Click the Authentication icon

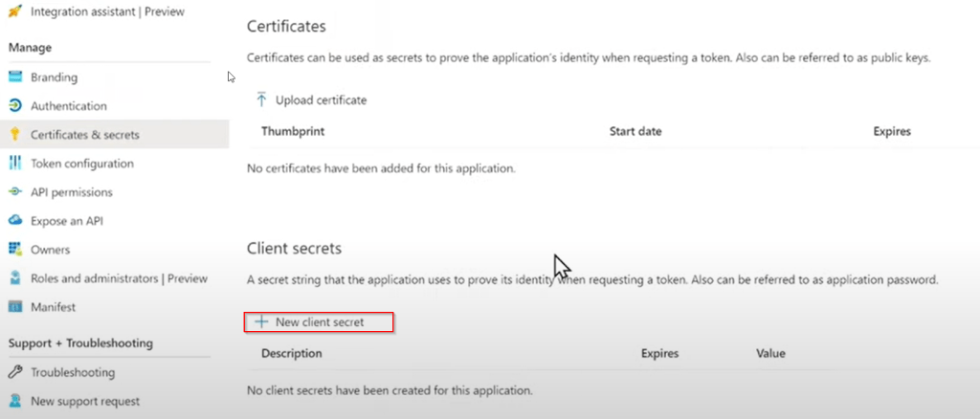15,106
